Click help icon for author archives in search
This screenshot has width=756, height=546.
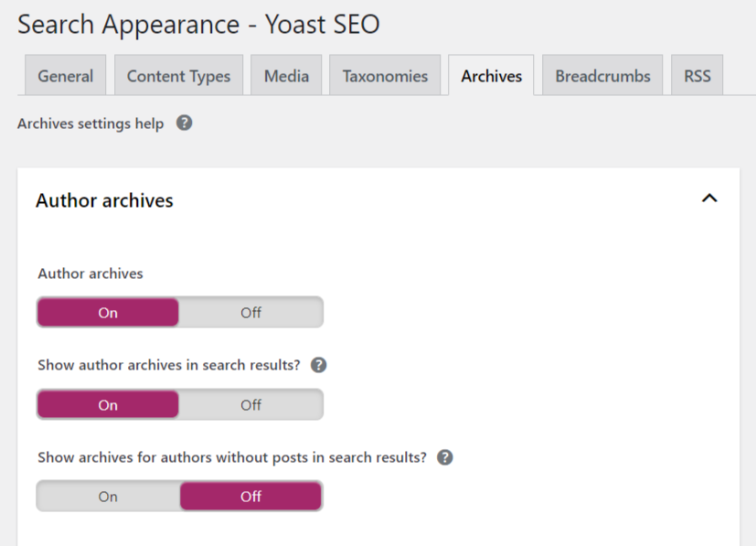tap(318, 365)
